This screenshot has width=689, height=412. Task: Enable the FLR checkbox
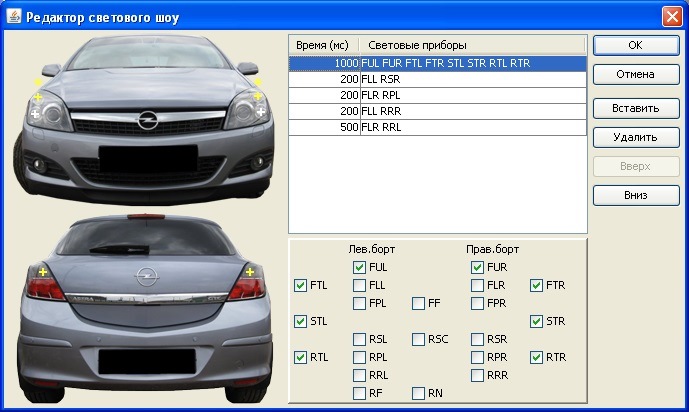click(x=477, y=285)
